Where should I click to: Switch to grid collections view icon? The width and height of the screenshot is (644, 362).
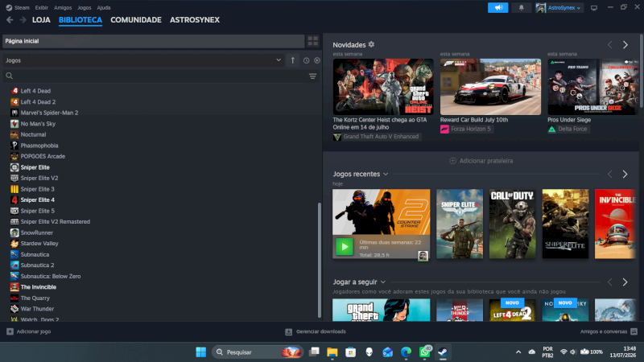click(x=313, y=41)
